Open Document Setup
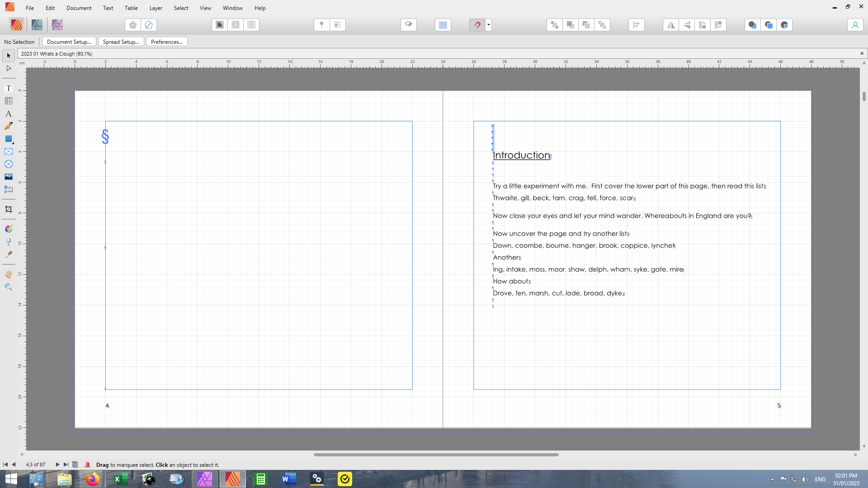The height and width of the screenshot is (488, 868). click(69, 42)
